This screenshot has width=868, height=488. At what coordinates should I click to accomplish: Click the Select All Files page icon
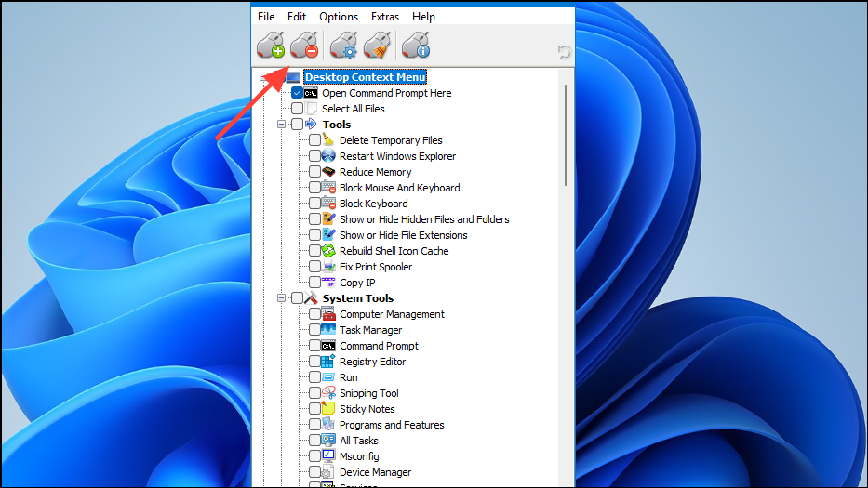311,109
